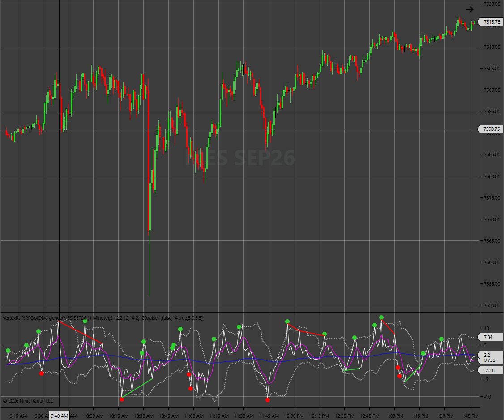Select the highest green dot near 12:50 PM

pyautogui.click(x=381, y=317)
